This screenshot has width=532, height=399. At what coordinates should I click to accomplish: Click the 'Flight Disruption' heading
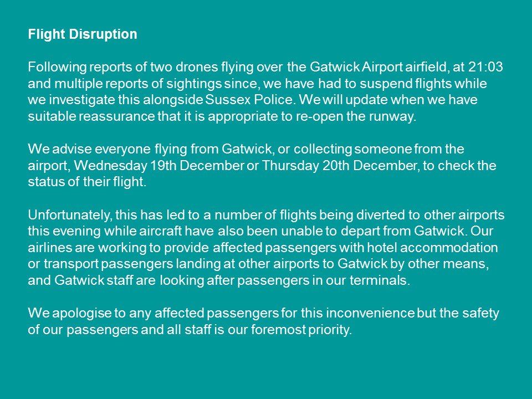pos(83,34)
